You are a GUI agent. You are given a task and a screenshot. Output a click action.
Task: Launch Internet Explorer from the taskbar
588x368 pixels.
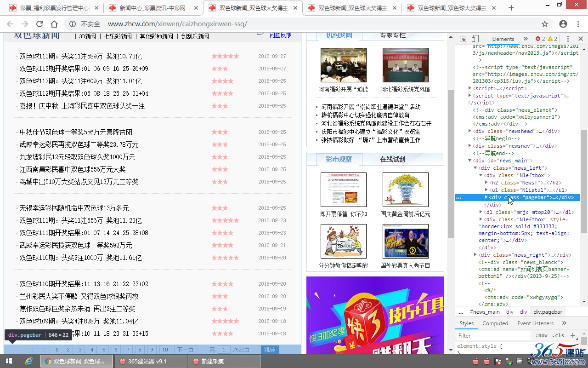tap(28, 361)
